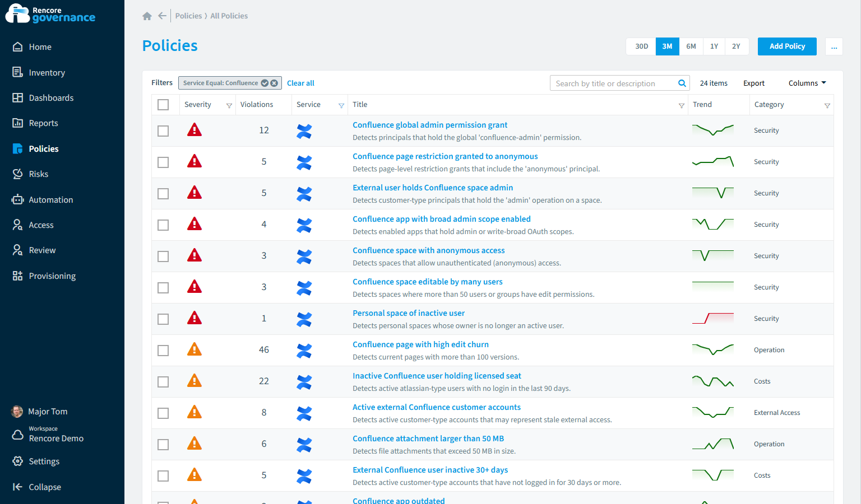Open Confluence page restriction granted to anonymous
Screen dimensions: 861x504
[445, 156]
